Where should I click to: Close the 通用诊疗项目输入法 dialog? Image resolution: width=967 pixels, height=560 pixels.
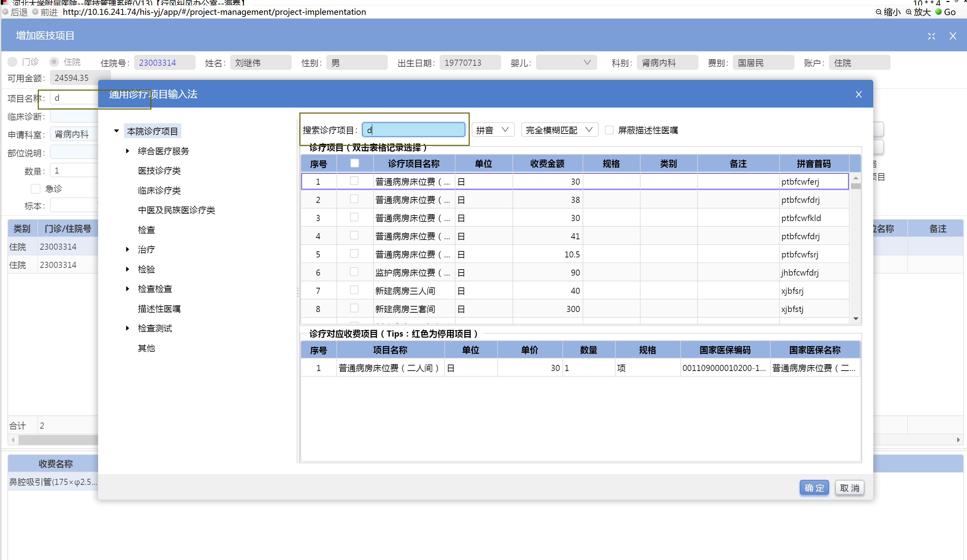pyautogui.click(x=858, y=94)
